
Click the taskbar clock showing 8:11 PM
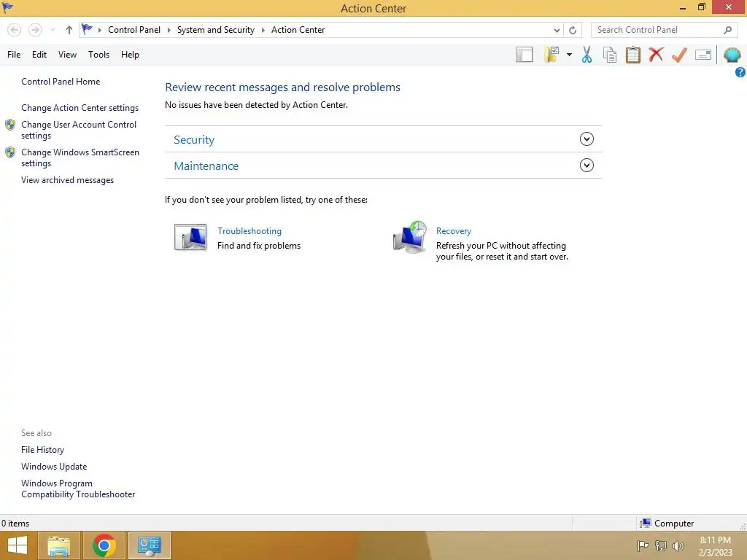(715, 545)
